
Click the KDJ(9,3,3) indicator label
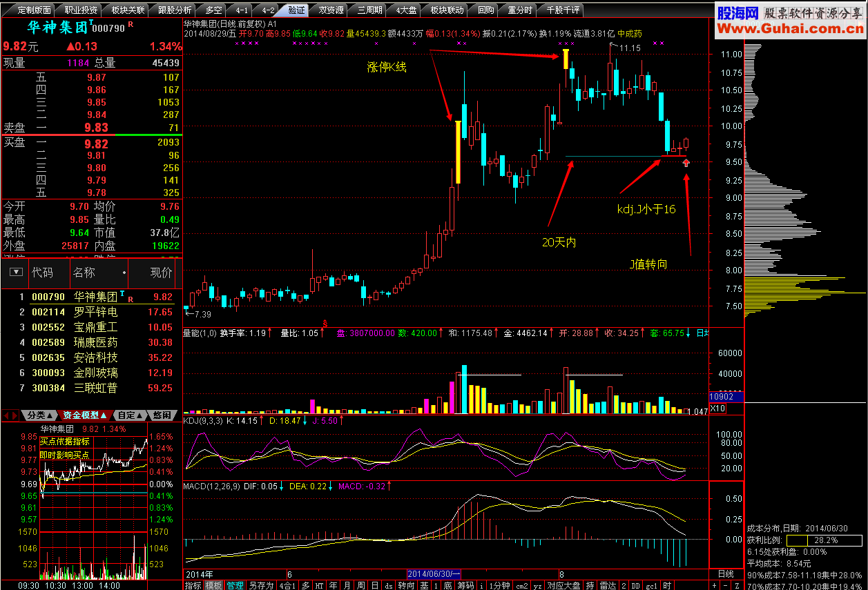pos(203,420)
